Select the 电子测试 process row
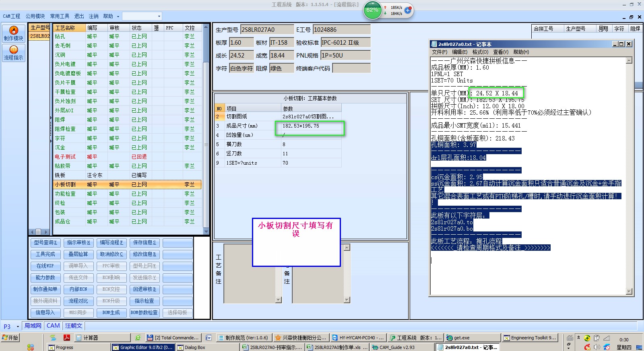The image size is (644, 351). point(127,157)
